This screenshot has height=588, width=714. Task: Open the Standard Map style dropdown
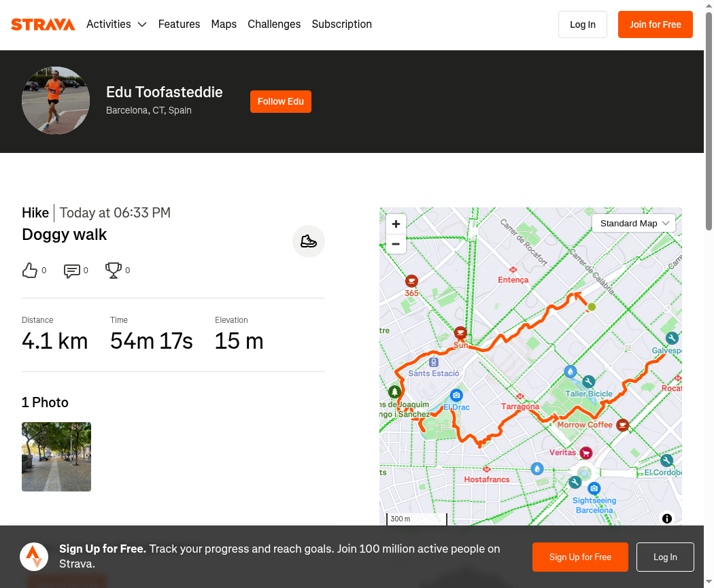click(633, 224)
